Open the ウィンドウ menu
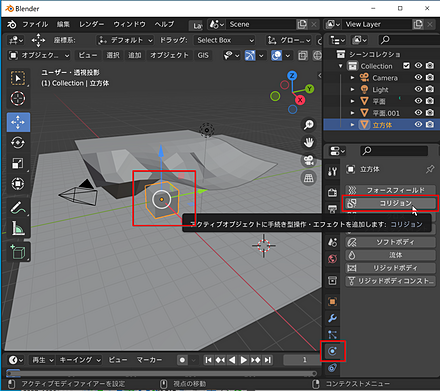Screen dimensions: 440x391 (129, 24)
